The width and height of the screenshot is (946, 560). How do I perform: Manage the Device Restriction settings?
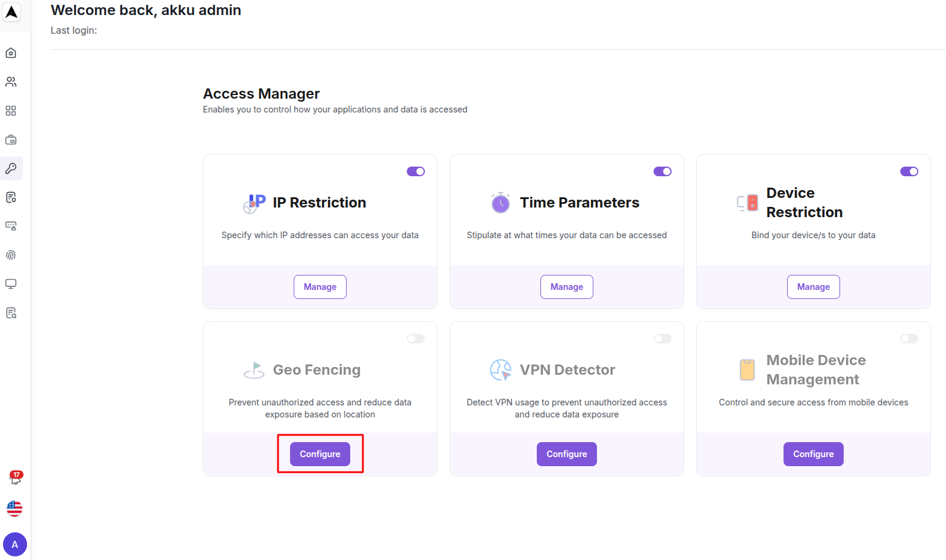point(814,287)
